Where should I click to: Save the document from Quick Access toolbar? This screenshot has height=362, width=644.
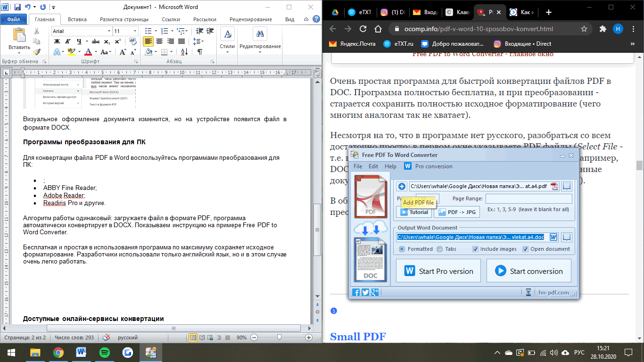tap(17, 7)
